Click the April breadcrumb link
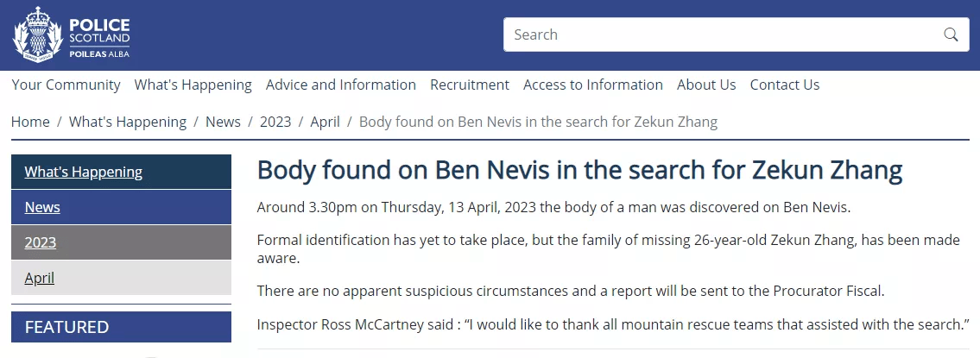The width and height of the screenshot is (980, 358). pos(325,122)
